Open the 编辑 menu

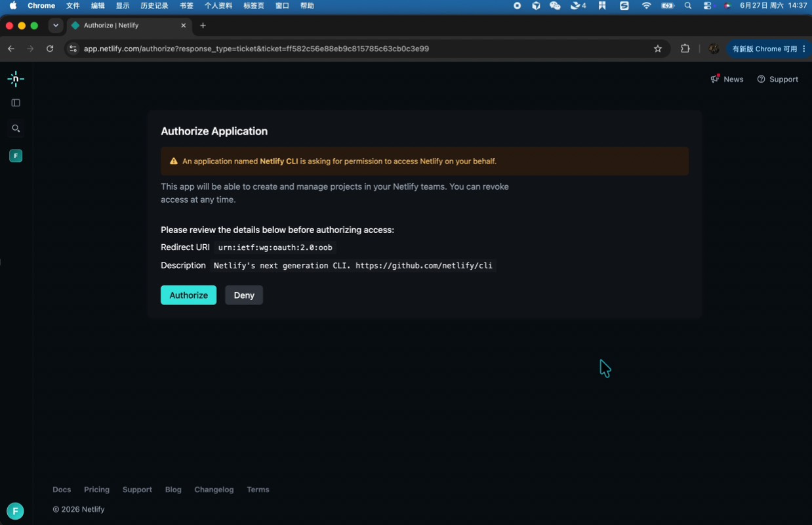point(98,6)
